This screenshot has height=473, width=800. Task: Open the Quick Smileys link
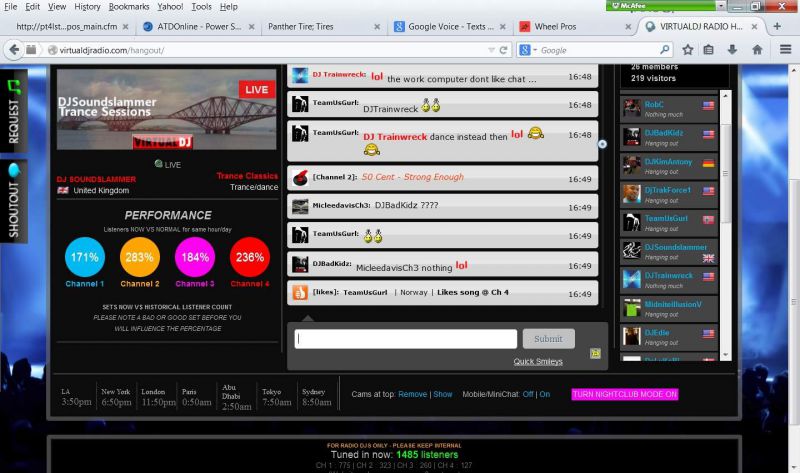click(538, 361)
